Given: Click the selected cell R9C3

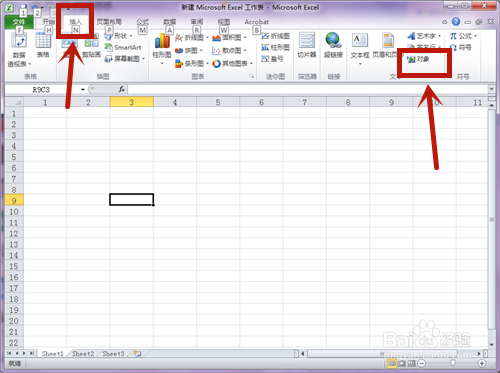Looking at the screenshot, I should [132, 200].
